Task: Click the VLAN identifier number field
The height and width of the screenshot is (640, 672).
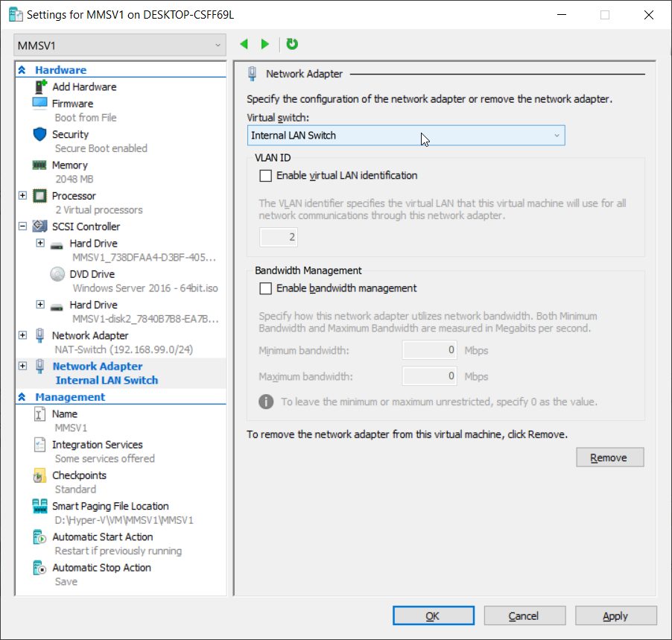Action: (279, 237)
